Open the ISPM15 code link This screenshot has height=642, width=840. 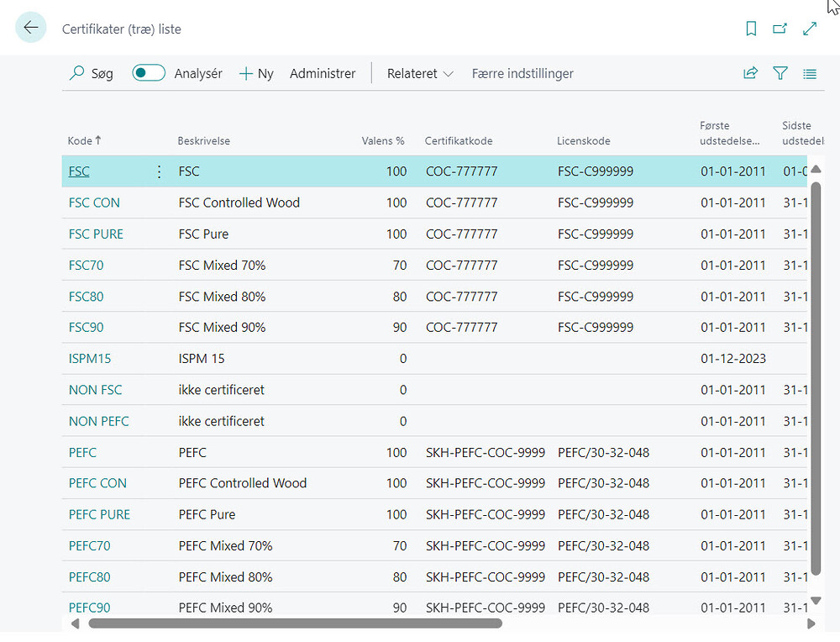click(x=90, y=359)
